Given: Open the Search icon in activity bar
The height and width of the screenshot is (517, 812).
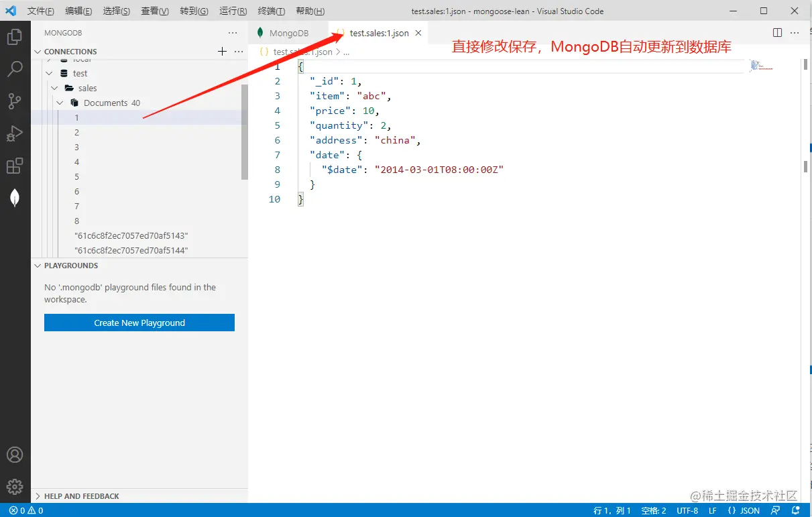Looking at the screenshot, I should click(15, 68).
